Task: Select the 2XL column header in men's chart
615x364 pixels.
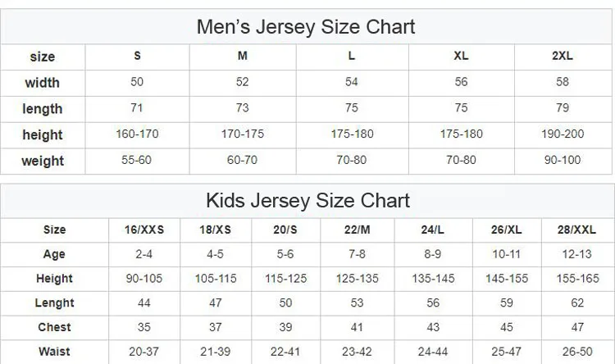Action: 562,57
